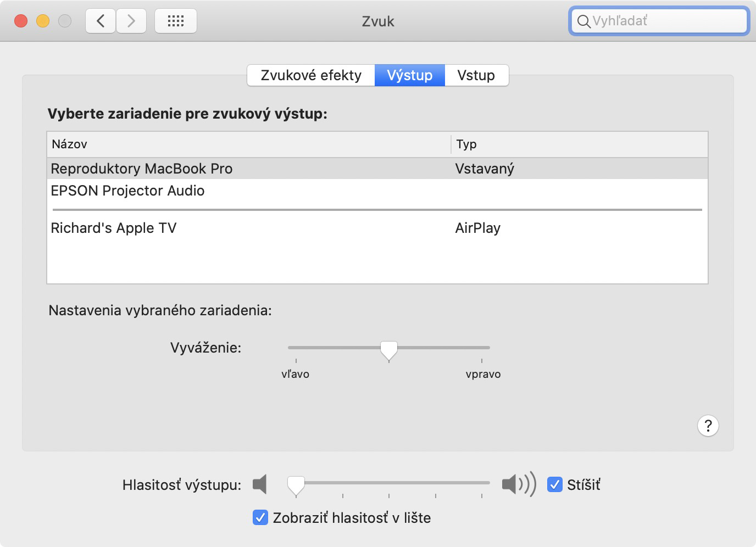Image resolution: width=756 pixels, height=547 pixels.
Task: Focus the Vyhľadať search field
Action: 659,21
